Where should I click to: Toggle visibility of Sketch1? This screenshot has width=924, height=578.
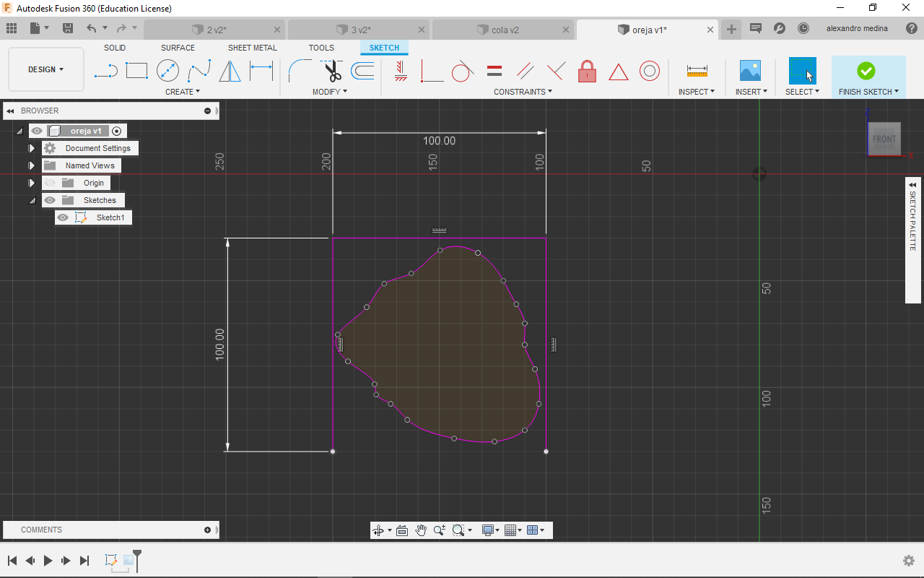coord(63,217)
